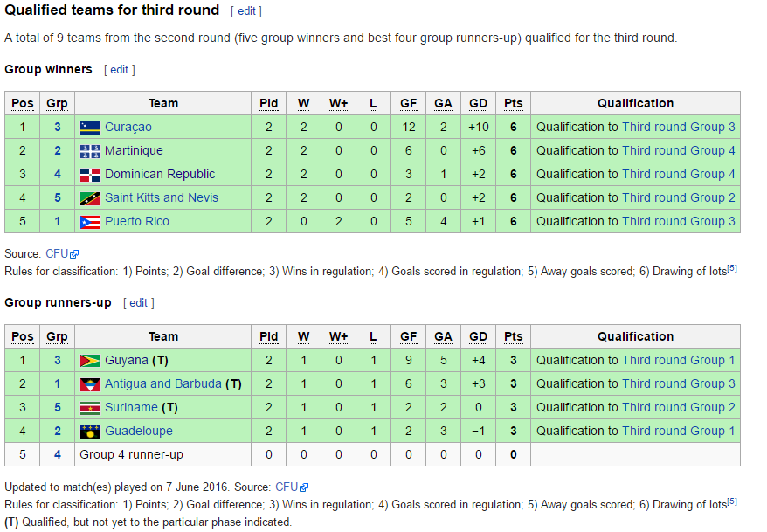Open footnote 5 reference under Group winners rules
The image size is (767, 532).
732,268
